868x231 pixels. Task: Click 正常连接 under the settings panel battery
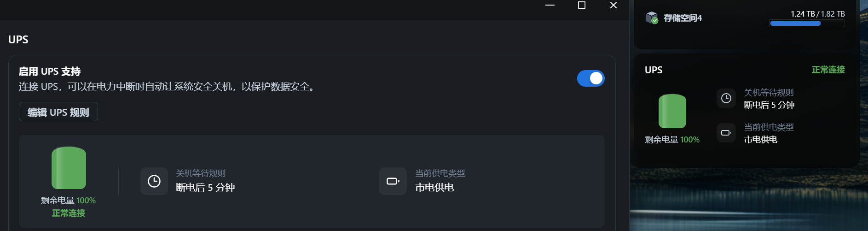tap(69, 213)
